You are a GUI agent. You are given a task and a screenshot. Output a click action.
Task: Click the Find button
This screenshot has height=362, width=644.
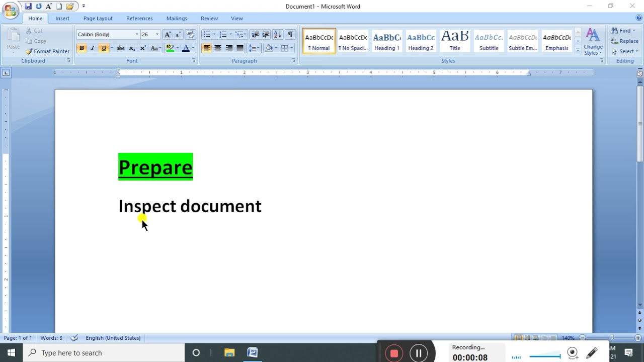624,31
